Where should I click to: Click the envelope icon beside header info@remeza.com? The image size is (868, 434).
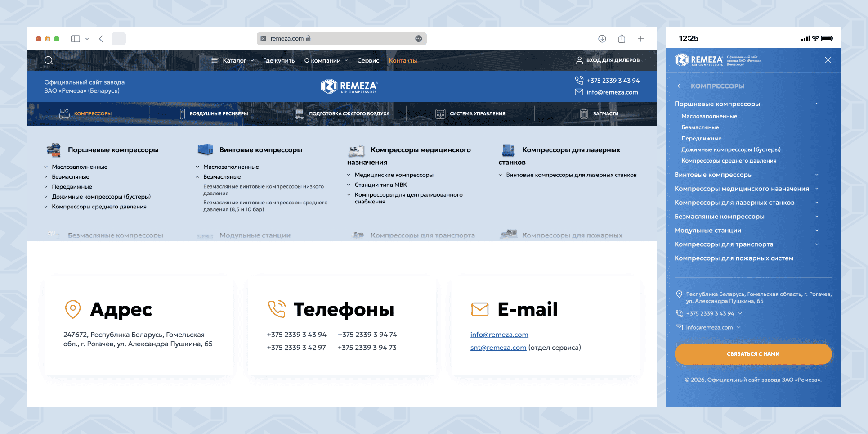pos(579,92)
